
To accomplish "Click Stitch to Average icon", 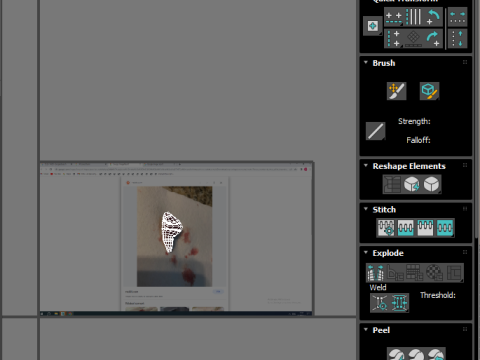I will pos(406,228).
